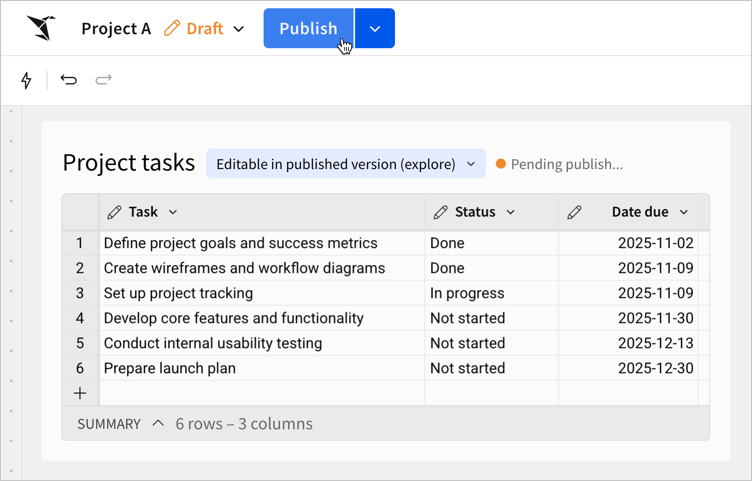This screenshot has height=481, width=752.
Task: Select the In progress status cell
Action: pyautogui.click(x=467, y=293)
